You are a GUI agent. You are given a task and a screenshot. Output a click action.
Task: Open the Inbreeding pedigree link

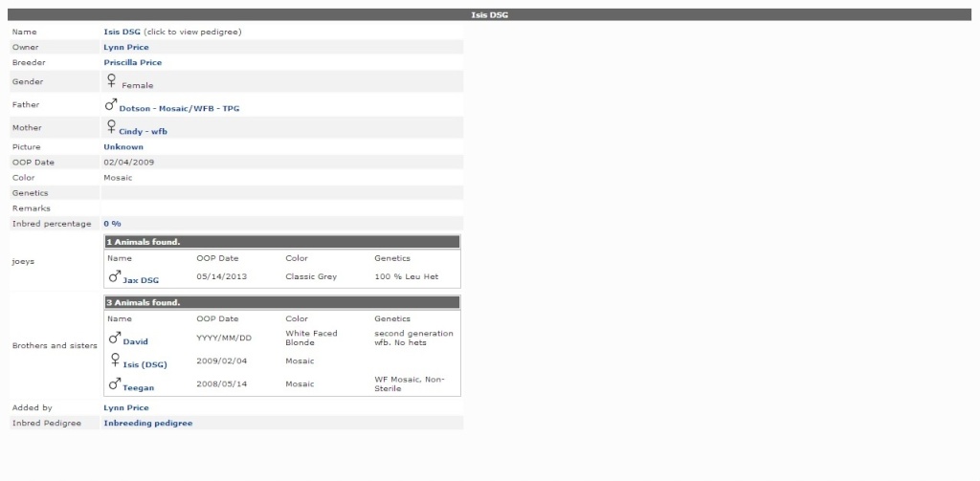pyautogui.click(x=148, y=424)
